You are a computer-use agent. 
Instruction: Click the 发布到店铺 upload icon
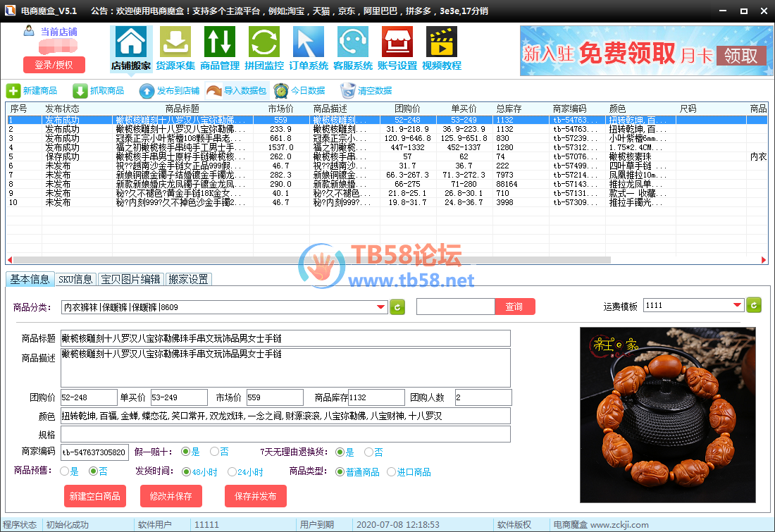click(147, 90)
